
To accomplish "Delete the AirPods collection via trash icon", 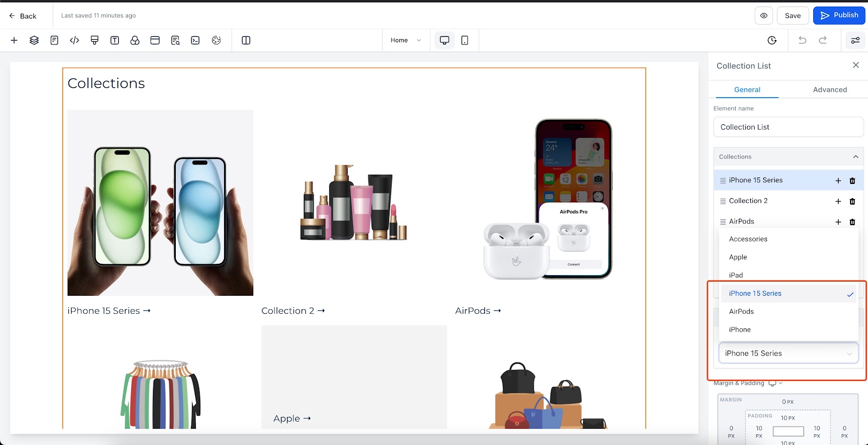I will pyautogui.click(x=852, y=222).
